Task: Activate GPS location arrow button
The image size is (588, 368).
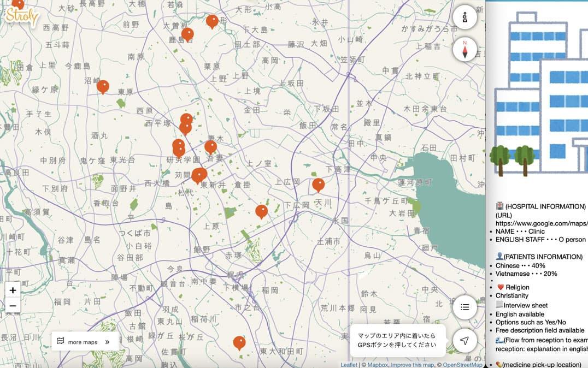Action: point(464,341)
